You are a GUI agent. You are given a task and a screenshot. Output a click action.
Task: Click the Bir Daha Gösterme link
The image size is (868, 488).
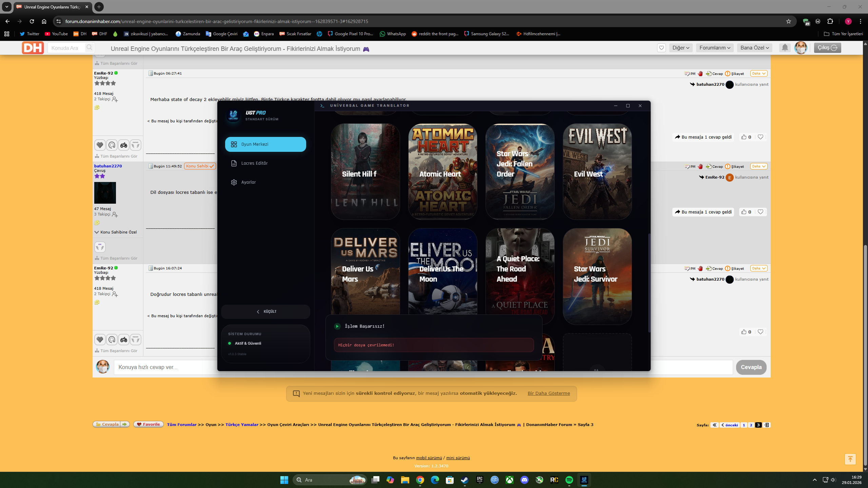tap(549, 393)
